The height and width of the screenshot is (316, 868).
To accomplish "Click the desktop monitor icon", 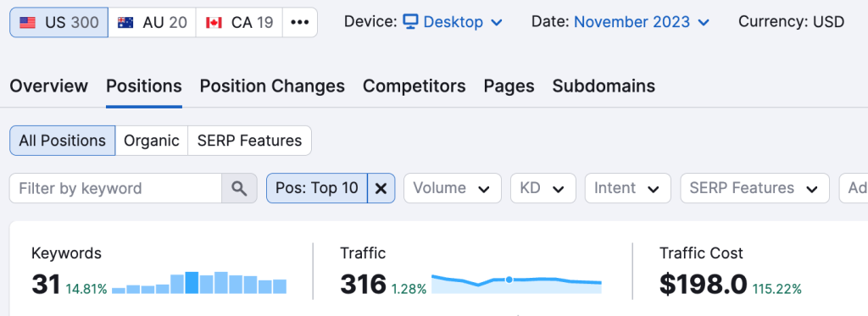I will (x=410, y=21).
